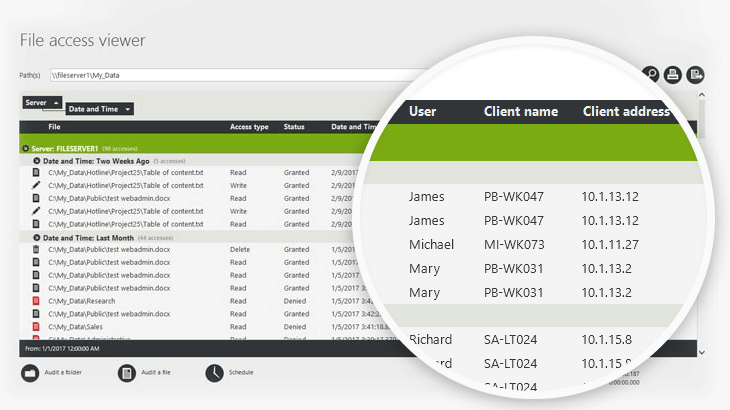
Task: Click the scrollbar down arrow
Action: 701,352
